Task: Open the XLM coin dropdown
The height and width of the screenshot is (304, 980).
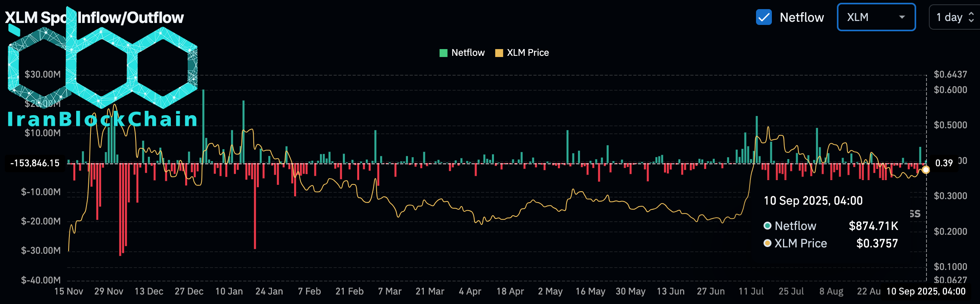Action: (x=875, y=17)
